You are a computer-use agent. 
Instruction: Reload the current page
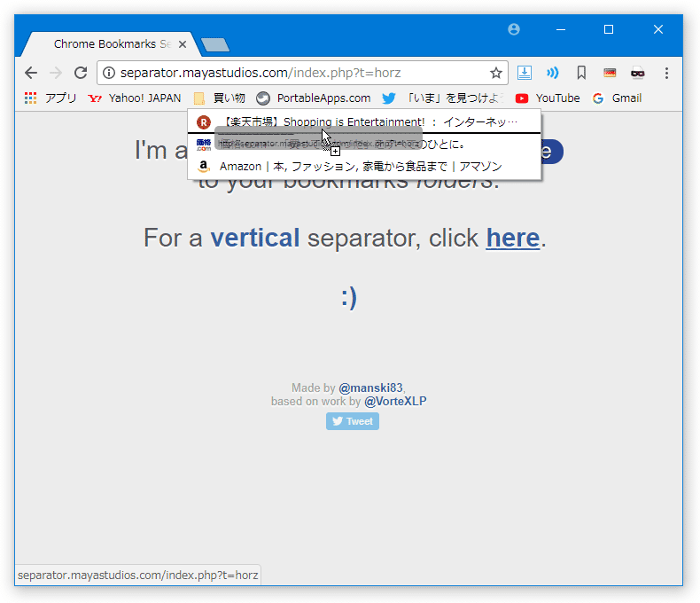click(x=81, y=73)
